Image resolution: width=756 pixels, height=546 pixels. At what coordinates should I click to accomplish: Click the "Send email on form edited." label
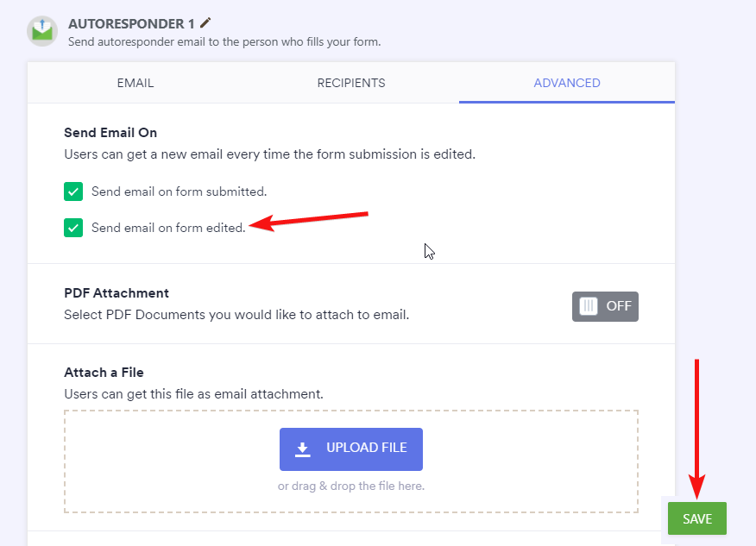(168, 228)
